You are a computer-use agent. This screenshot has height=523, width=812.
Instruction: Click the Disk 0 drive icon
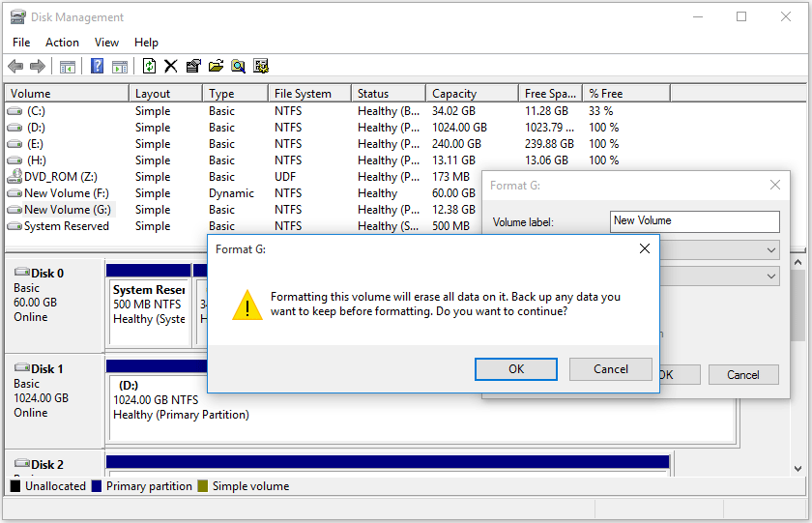pos(21,272)
